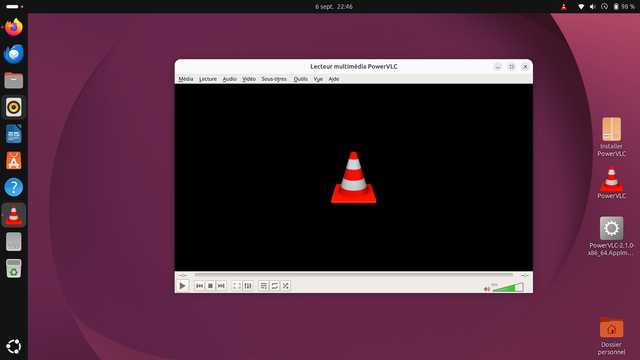This screenshot has width=640, height=360.
Task: Open the Files manager in dock
Action: [x=13, y=80]
